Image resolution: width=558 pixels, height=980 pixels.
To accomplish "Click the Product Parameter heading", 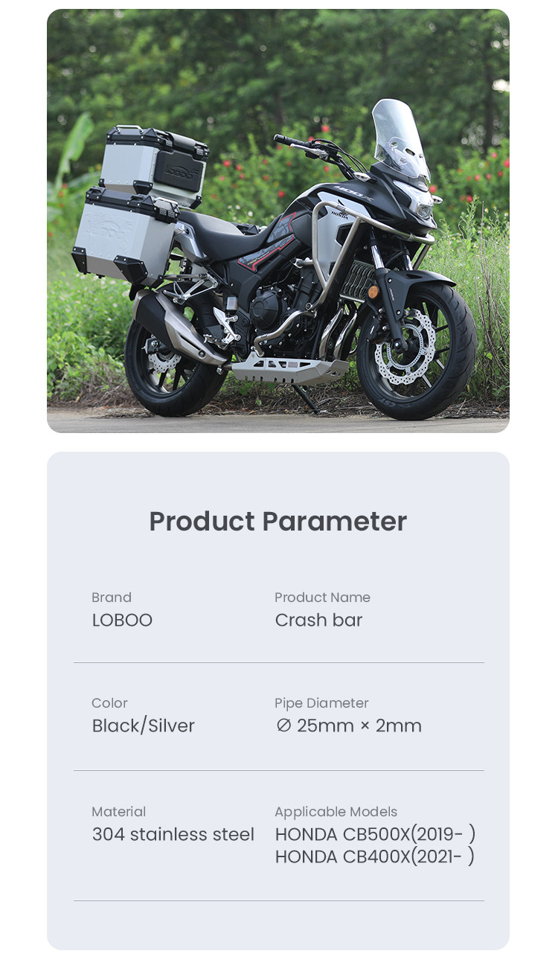I will click(x=278, y=521).
